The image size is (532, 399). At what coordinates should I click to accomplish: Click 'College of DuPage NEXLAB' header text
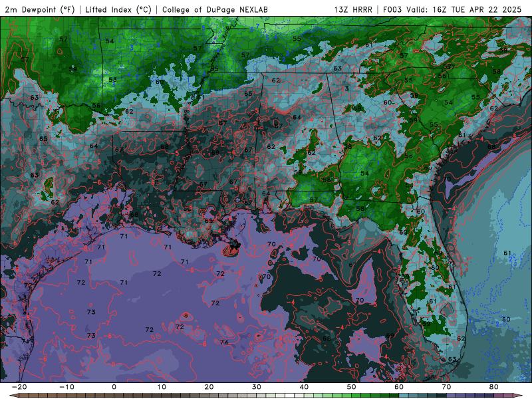click(x=215, y=9)
